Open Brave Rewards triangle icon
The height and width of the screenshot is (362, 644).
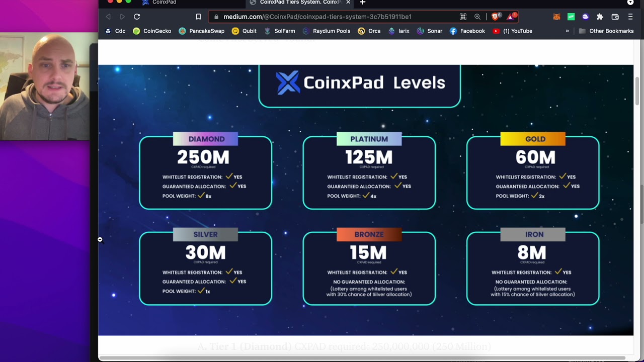click(512, 17)
